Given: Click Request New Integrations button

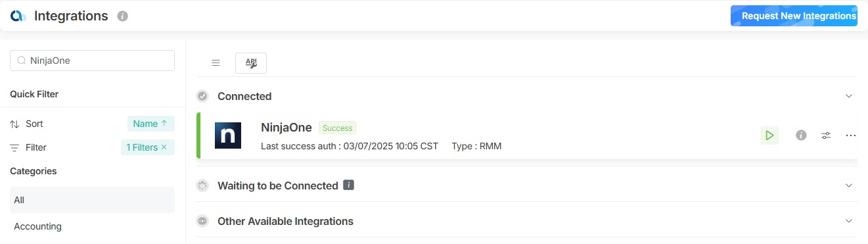Looking at the screenshot, I should pyautogui.click(x=794, y=16).
